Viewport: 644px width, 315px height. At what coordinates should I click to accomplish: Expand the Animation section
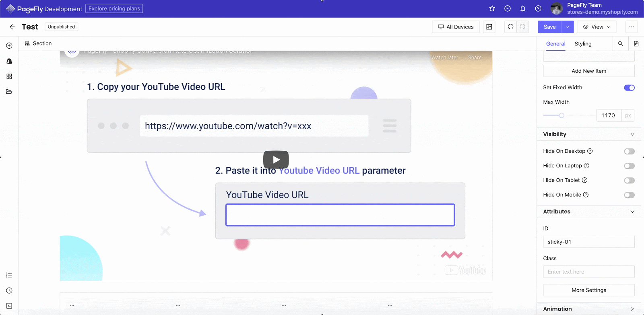632,309
